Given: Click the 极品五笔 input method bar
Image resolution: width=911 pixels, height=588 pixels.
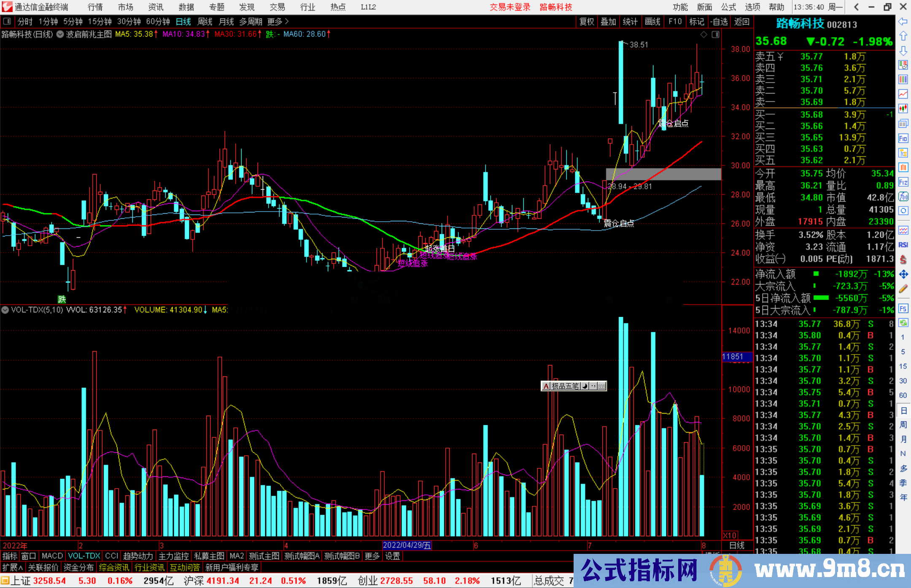Looking at the screenshot, I should pos(574,386).
